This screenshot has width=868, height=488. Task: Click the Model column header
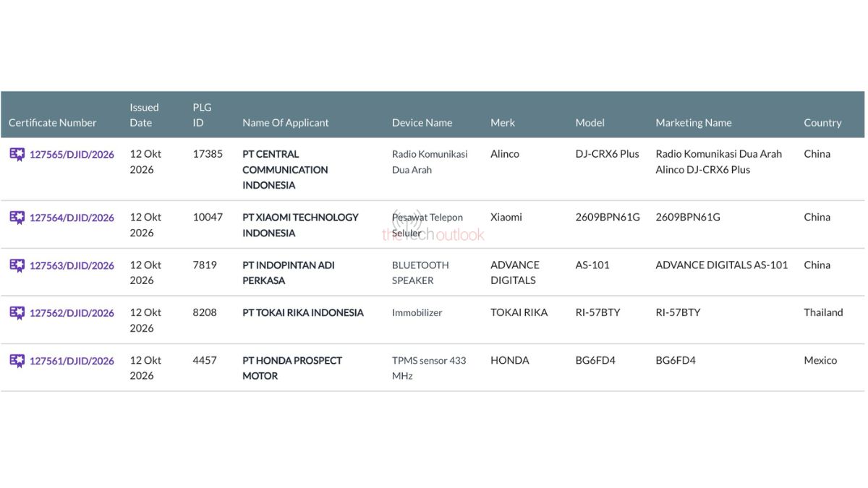coord(590,123)
